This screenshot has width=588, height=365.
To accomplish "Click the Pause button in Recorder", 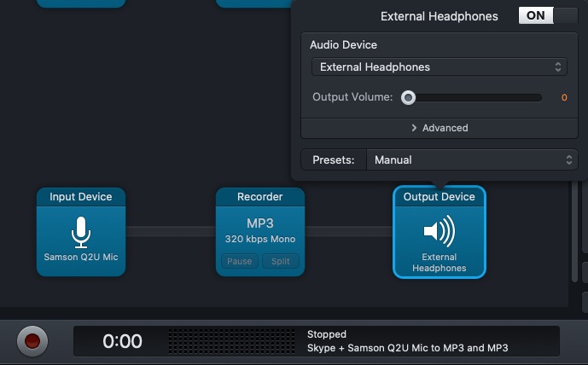I will 240,261.
